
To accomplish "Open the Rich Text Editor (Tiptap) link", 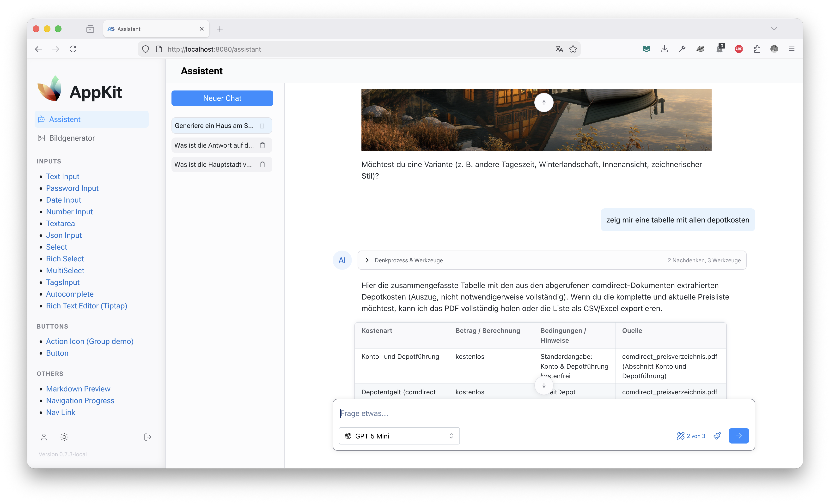I will (x=86, y=306).
